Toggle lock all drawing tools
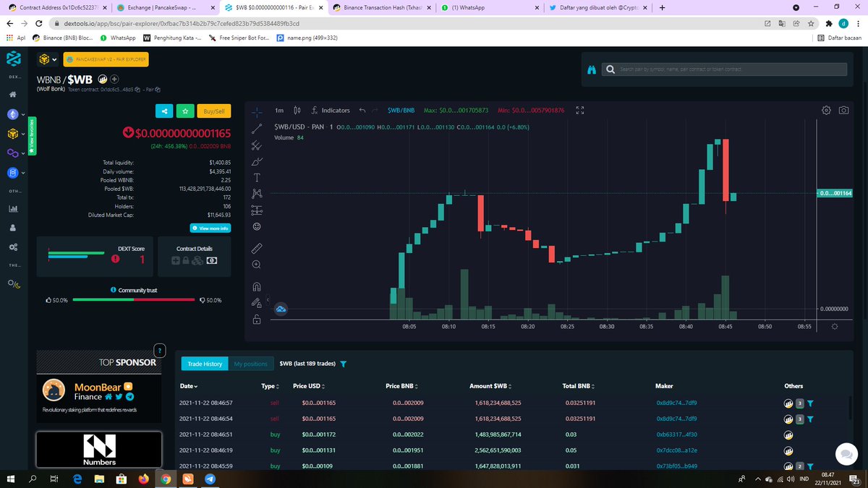 tap(257, 319)
